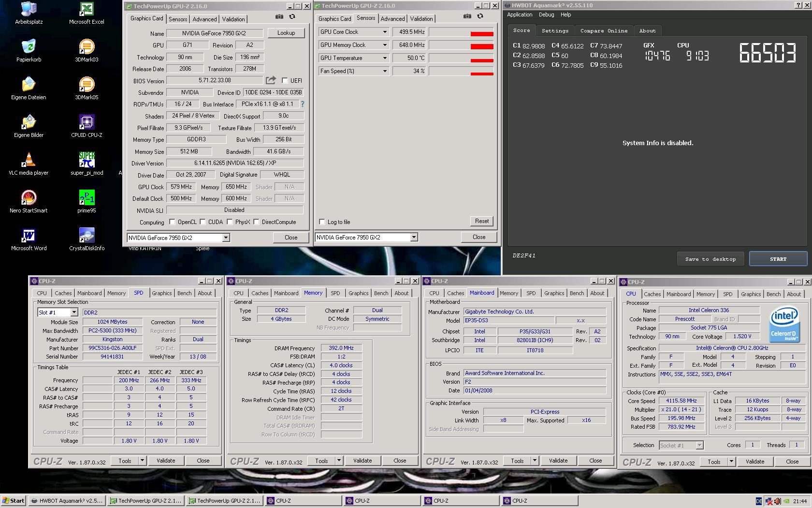
Task: Click the Reset button in the GPU-Z Sensors window
Action: coord(481,221)
